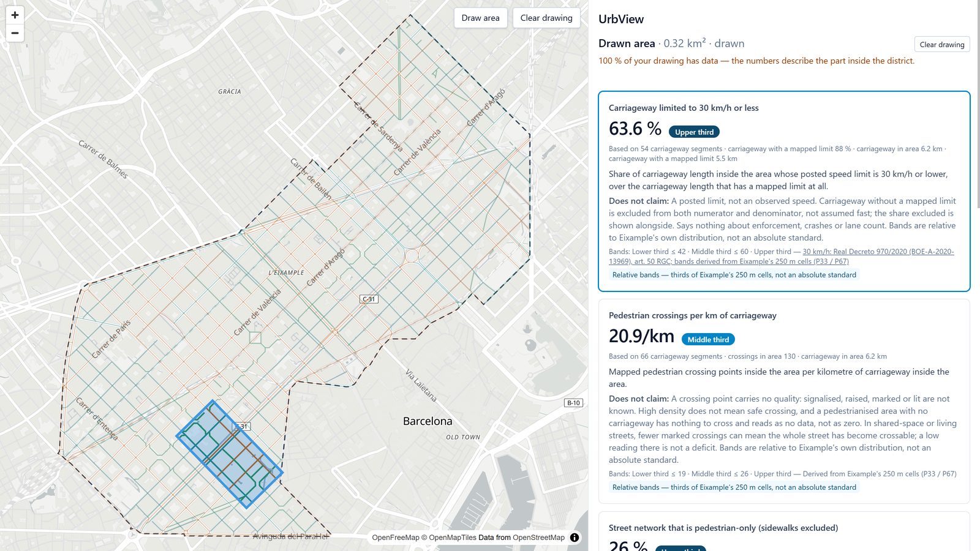
Task: Click the L'EIXAMPLE district label on map
Action: coord(286,272)
